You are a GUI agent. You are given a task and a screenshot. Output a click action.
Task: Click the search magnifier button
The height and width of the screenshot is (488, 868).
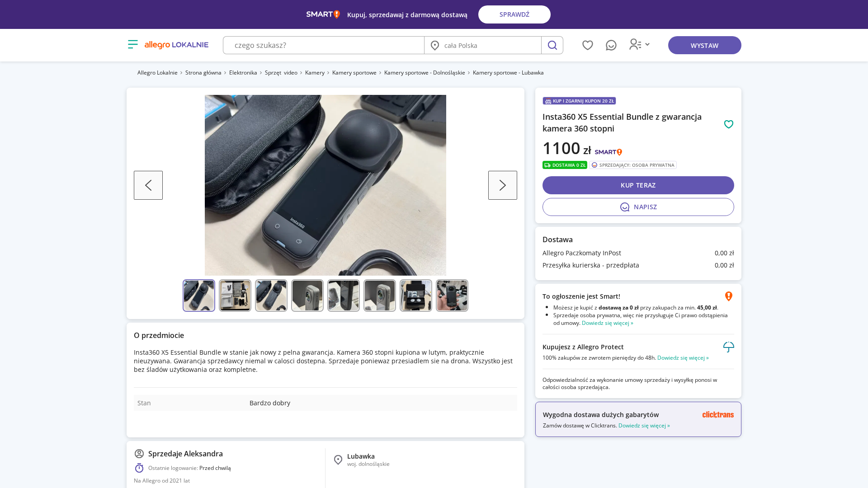tap(552, 45)
